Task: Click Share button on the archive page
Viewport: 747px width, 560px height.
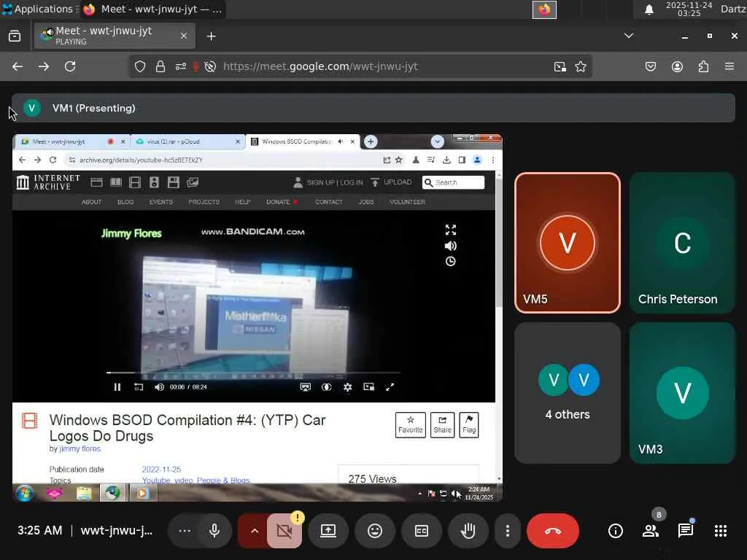Action: 442,424
